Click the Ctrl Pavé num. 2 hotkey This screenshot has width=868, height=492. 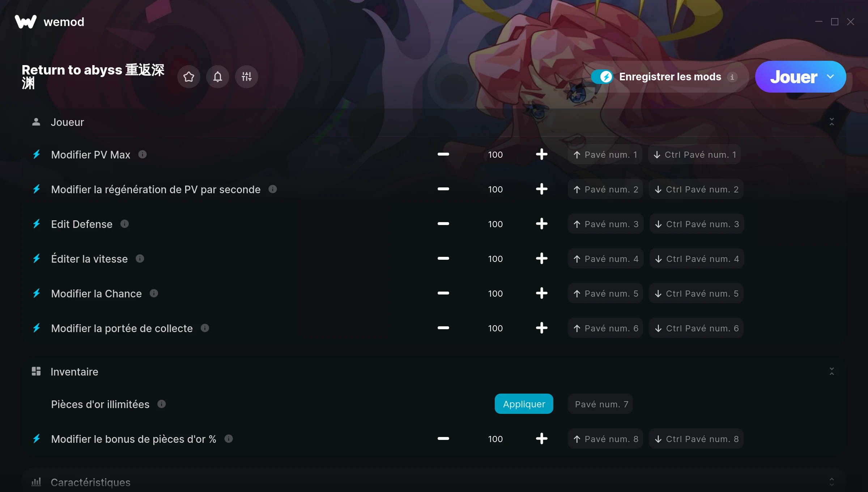click(697, 189)
